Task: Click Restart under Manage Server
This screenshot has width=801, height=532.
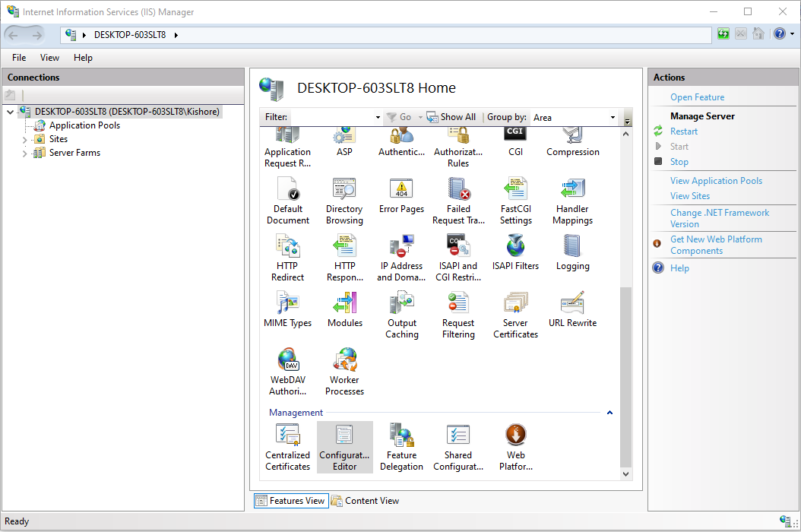Action: pos(683,131)
